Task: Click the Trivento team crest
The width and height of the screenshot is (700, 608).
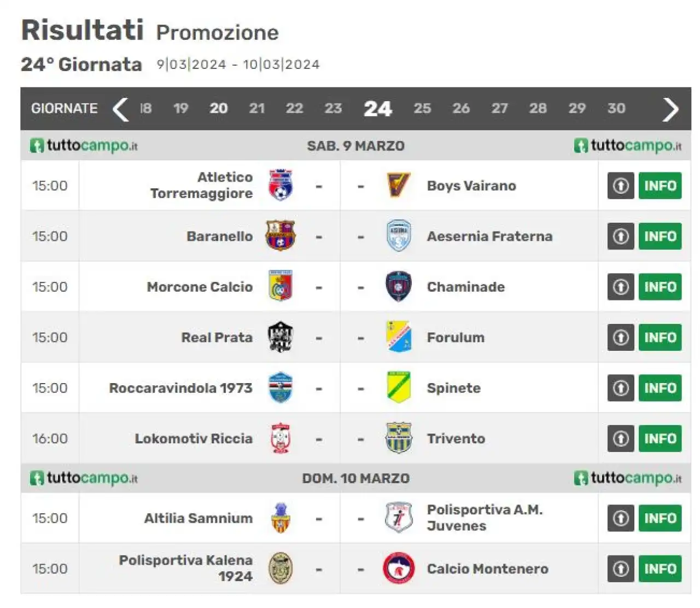Action: pyautogui.click(x=398, y=438)
